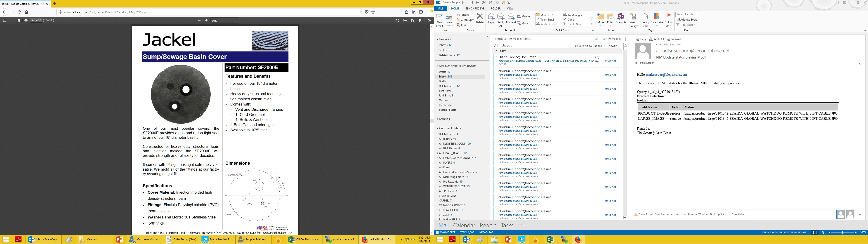Click Forward in the reading pane
Screen dimensions: 868x244
(674, 40)
